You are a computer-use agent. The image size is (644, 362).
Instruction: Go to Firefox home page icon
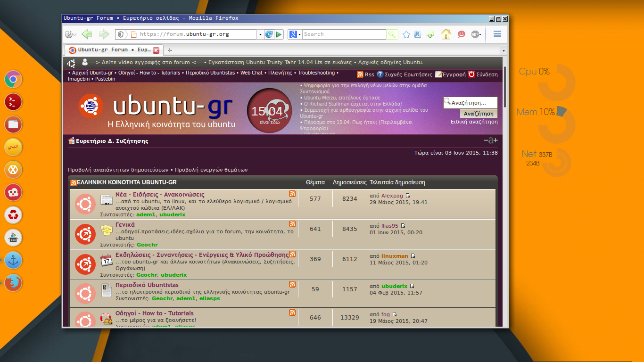pos(446,34)
